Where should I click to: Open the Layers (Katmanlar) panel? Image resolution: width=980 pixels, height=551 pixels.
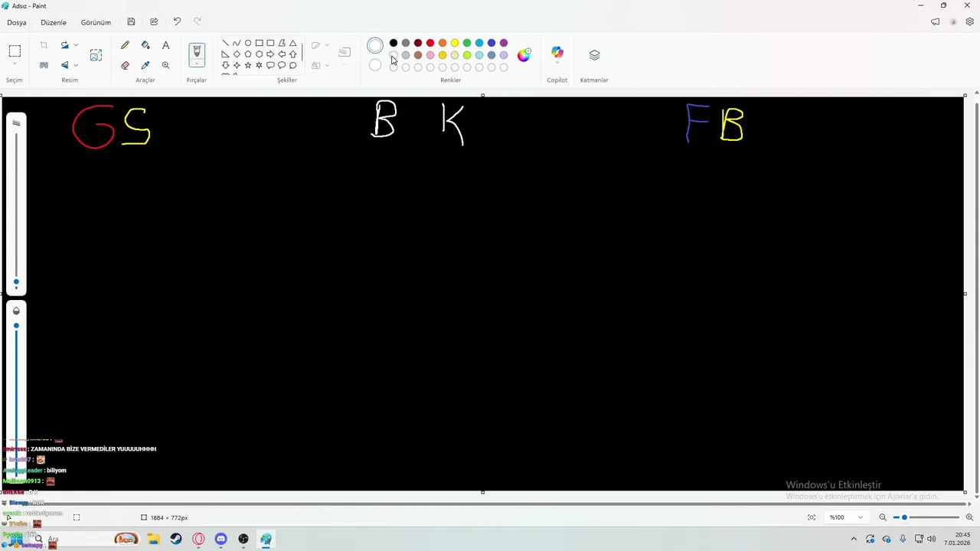click(x=594, y=55)
